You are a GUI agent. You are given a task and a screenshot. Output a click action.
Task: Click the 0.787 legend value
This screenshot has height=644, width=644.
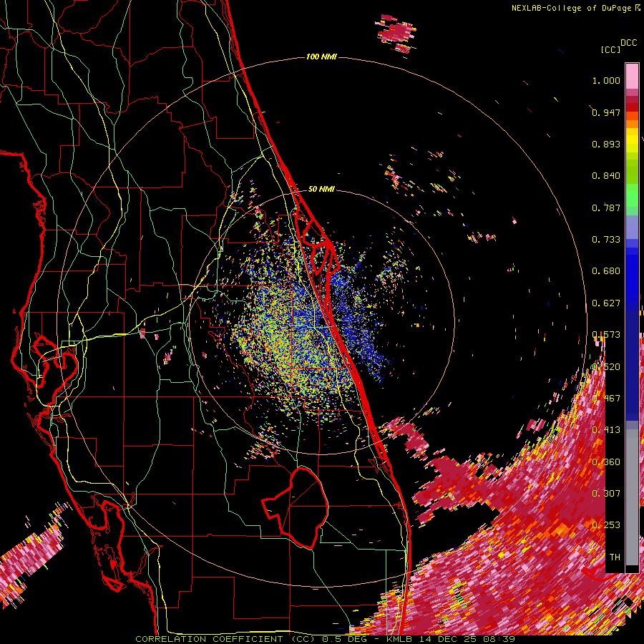606,208
